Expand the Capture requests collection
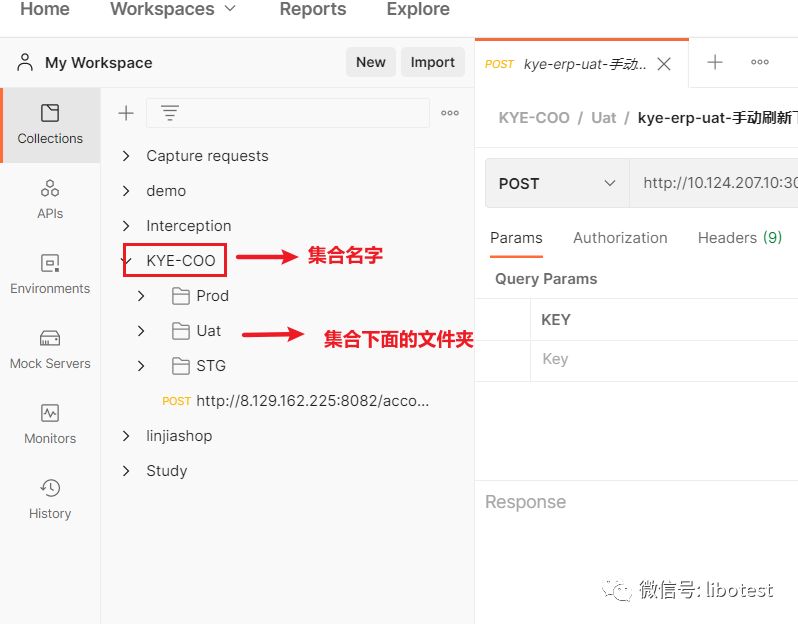Screen dimensions: 798x624 point(126,156)
